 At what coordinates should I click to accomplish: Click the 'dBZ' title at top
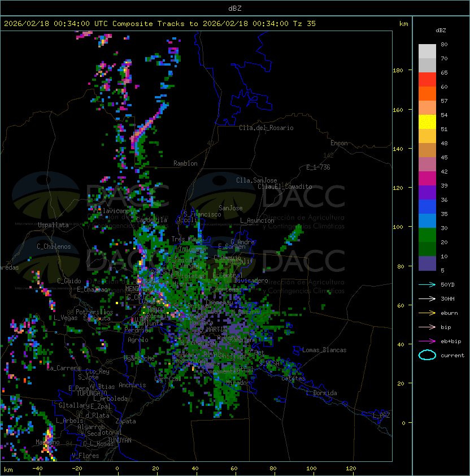235,8
